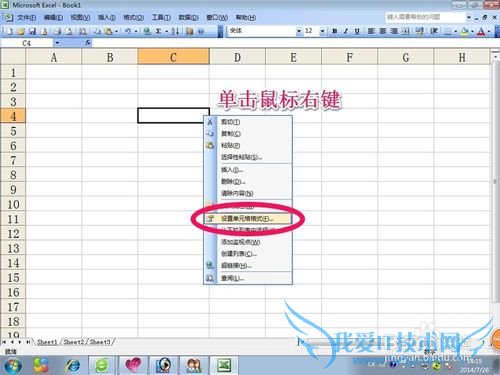The image size is (500, 375).
Task: Click the Merge and Center icon
Action: [x=405, y=31]
